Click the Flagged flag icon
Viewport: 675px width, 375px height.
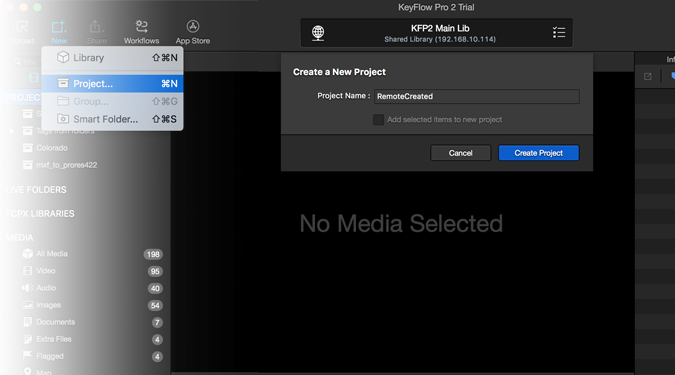pos(28,356)
